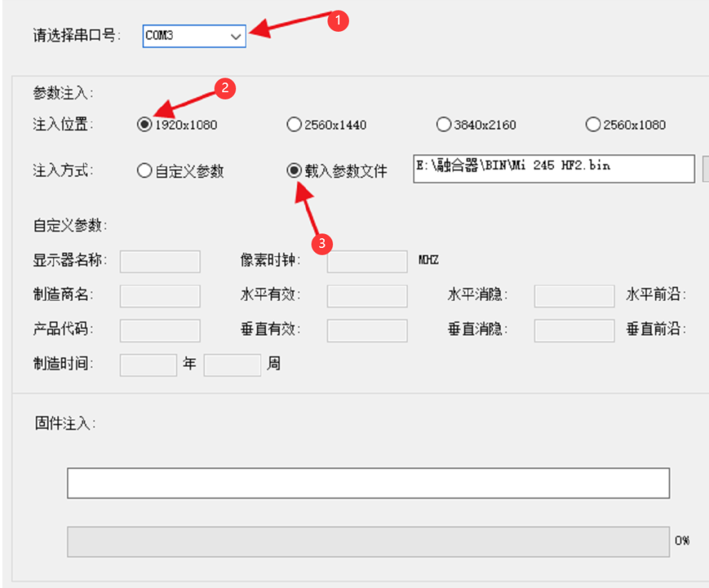Viewport: 709px width, 588px height.
Task: Choose the 3840x2160 resolution radio button
Action: (444, 125)
